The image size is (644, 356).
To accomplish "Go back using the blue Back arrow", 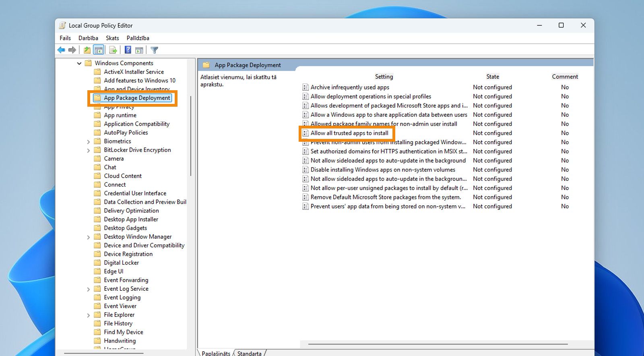I will (61, 50).
